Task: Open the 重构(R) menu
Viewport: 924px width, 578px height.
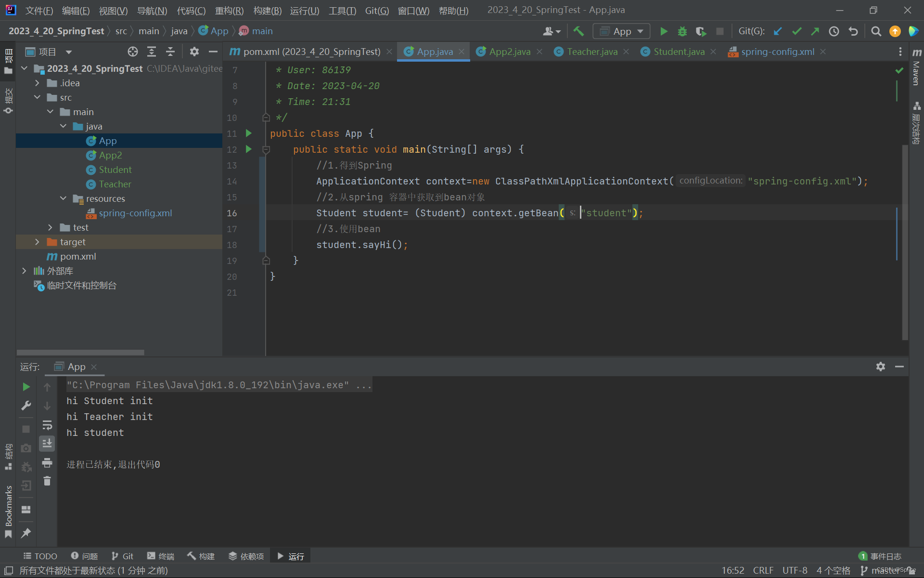Action: click(x=229, y=10)
